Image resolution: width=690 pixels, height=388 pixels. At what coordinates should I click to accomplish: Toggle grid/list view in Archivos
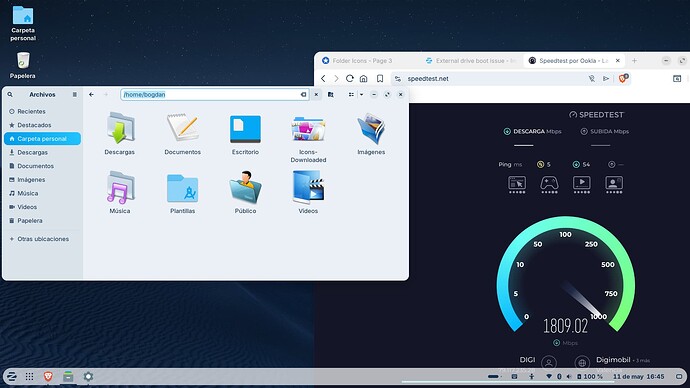[351, 95]
